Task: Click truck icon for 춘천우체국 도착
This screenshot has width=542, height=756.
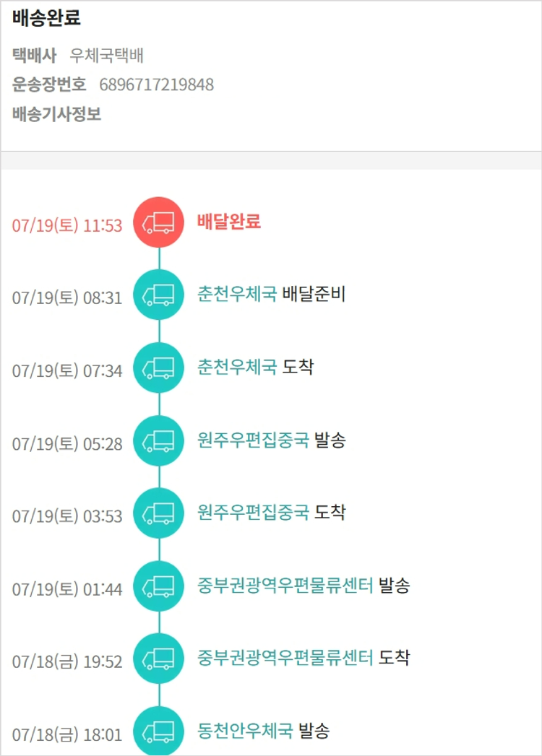Action: [159, 368]
